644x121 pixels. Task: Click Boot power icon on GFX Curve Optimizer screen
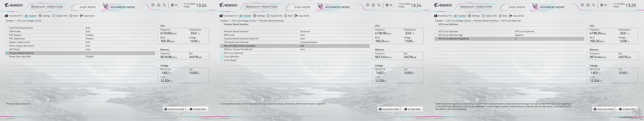pos(500,16)
